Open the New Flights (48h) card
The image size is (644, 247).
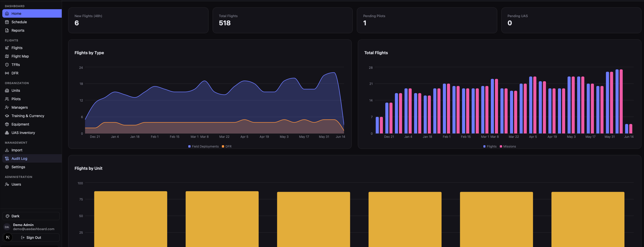point(138,20)
